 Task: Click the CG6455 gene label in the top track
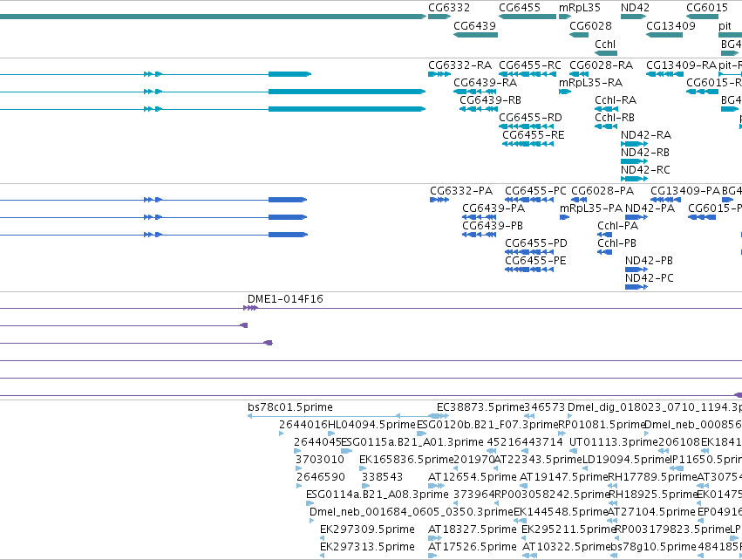tap(519, 8)
